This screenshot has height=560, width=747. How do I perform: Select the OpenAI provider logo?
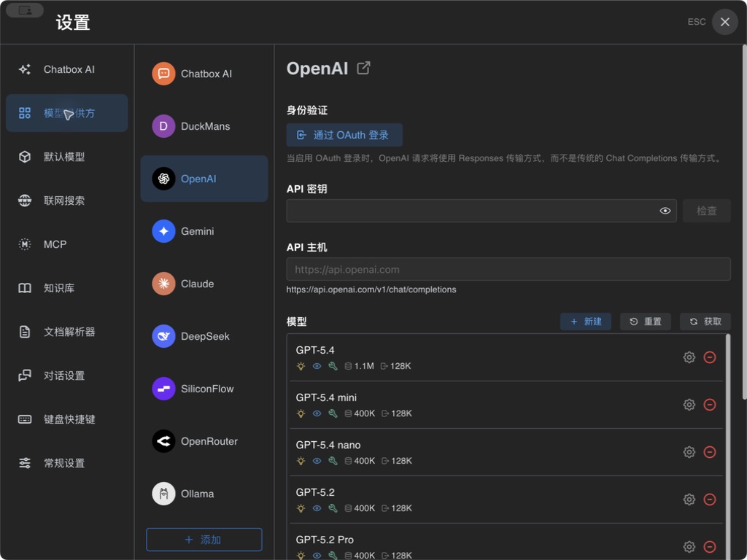click(163, 179)
